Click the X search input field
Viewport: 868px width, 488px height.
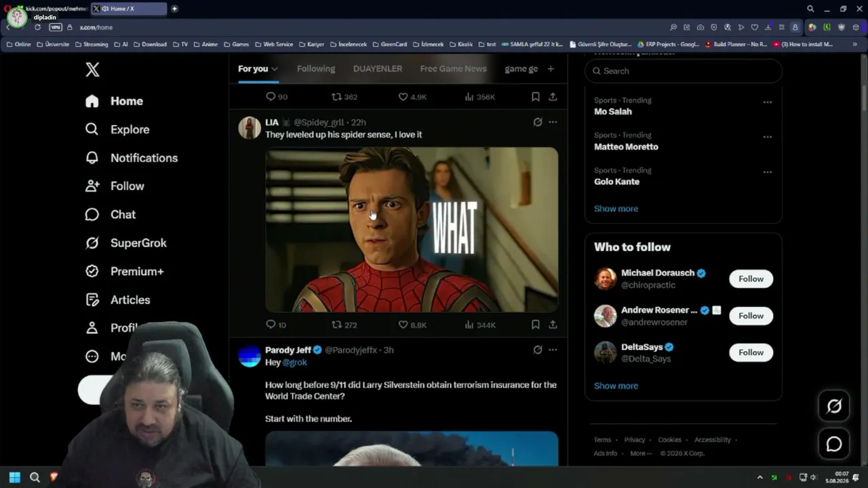pyautogui.click(x=684, y=70)
